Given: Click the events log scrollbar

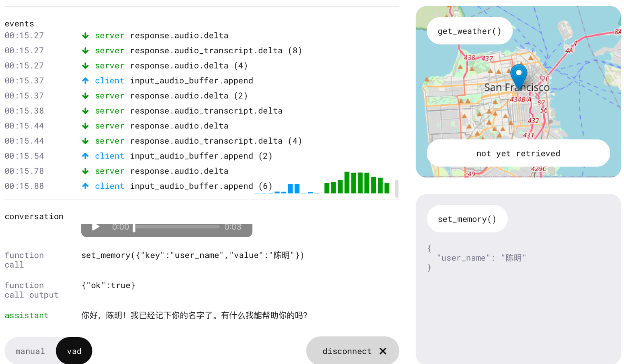Looking at the screenshot, I should click(x=397, y=189).
